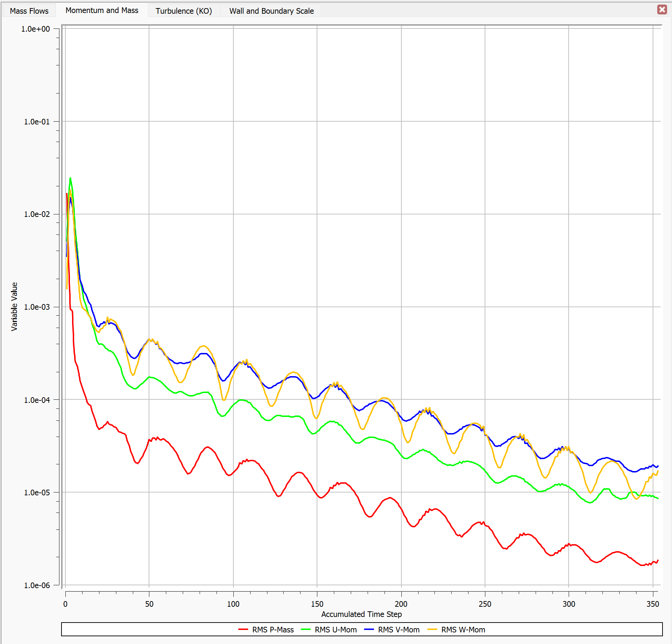Click the Variable Value axis title
672x644 pixels.
14,307
